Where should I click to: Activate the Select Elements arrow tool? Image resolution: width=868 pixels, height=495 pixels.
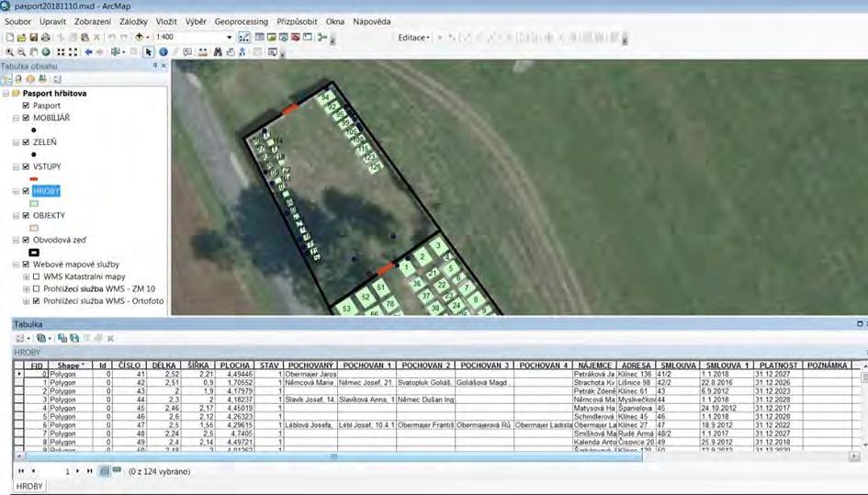pyautogui.click(x=148, y=52)
